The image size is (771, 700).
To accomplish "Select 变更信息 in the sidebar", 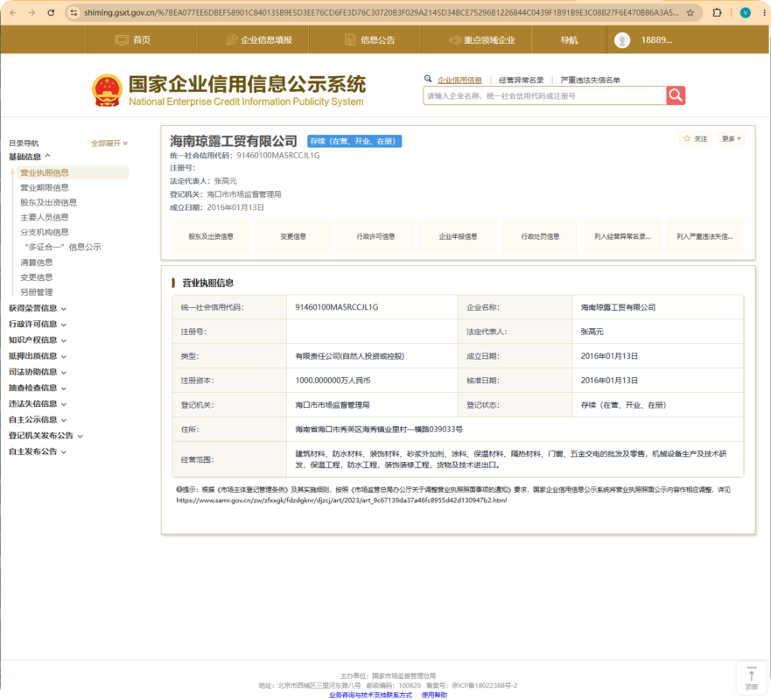I will 37,277.
